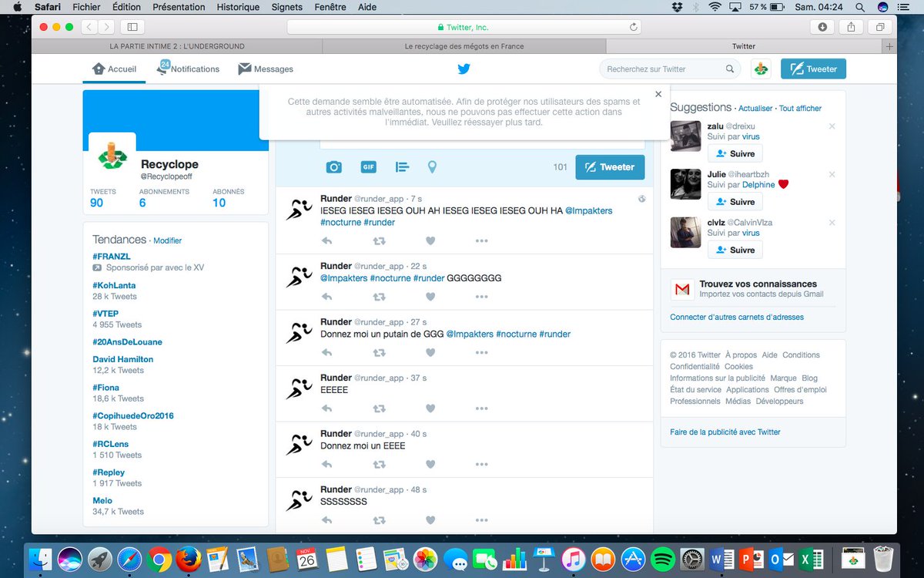Click the Safari address bar
This screenshot has height=578, width=924.
click(x=464, y=27)
